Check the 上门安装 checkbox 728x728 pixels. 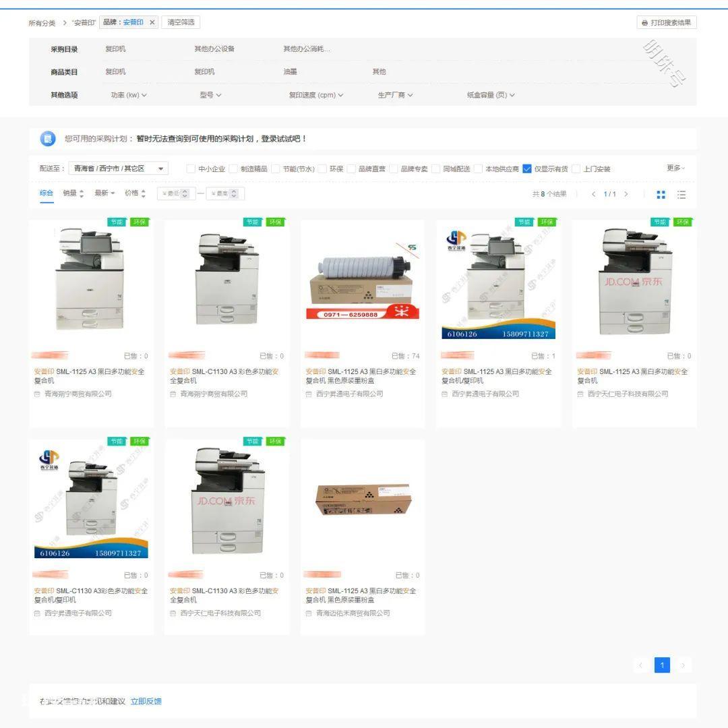click(x=576, y=169)
